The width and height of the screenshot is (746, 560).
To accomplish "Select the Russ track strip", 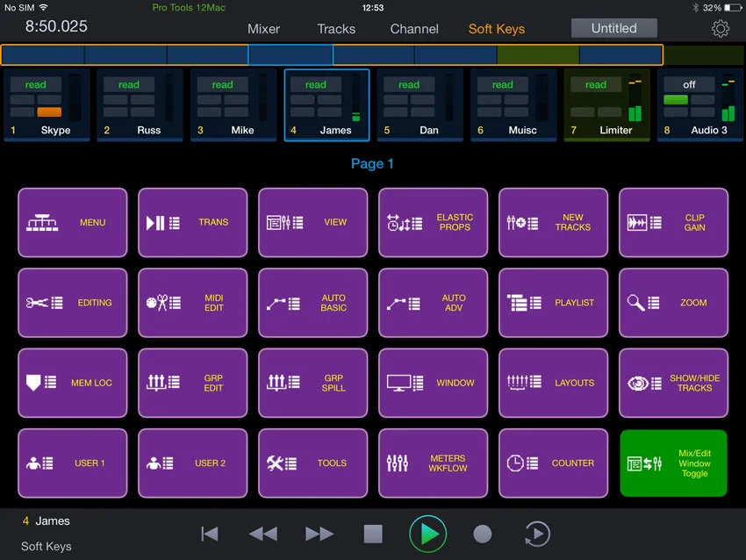I will click(140, 105).
